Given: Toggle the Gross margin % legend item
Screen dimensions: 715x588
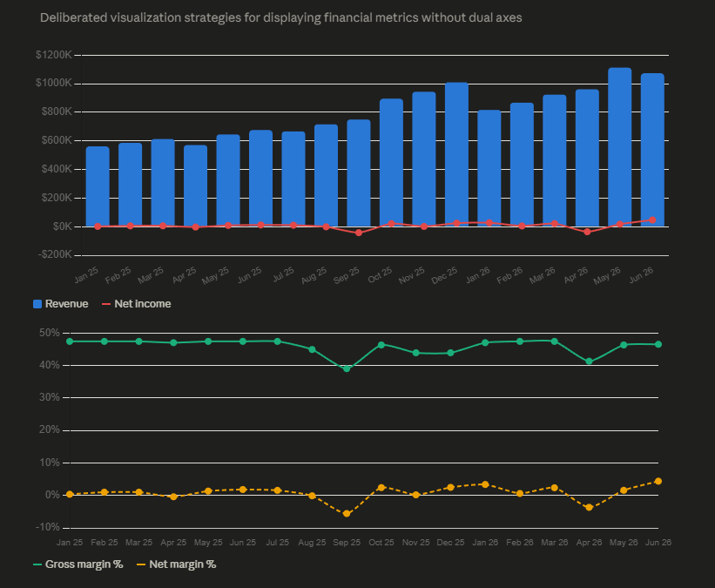Looking at the screenshot, I should pos(78,564).
